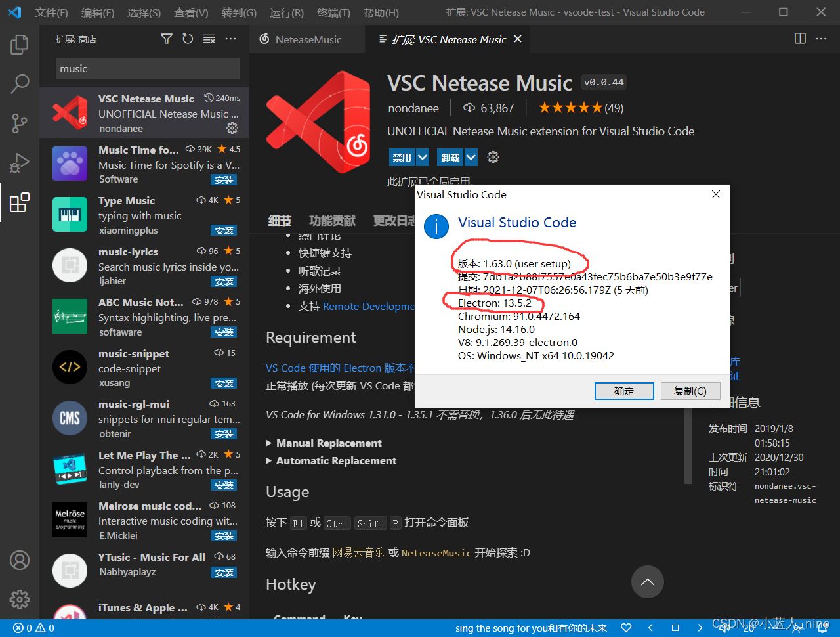This screenshot has height=637, width=840.
Task: Open the extensions sidebar more actions menu
Action: tap(230, 39)
